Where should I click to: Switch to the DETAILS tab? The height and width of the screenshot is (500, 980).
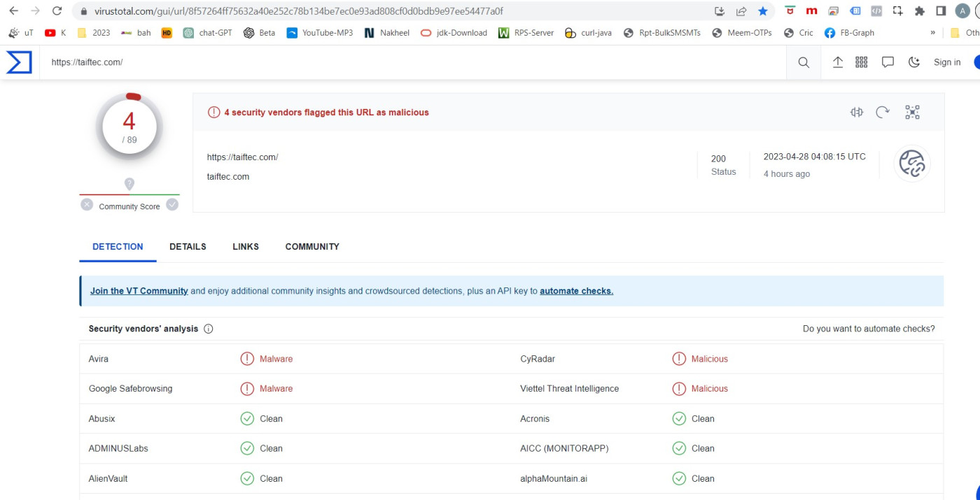point(188,247)
